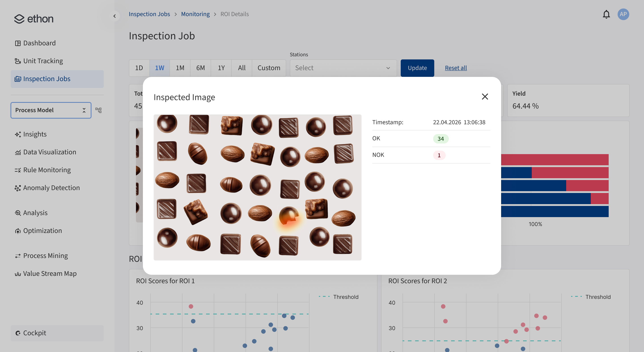Open the Stations Select dropdown
Screen dimensions: 644x352
pos(343,68)
